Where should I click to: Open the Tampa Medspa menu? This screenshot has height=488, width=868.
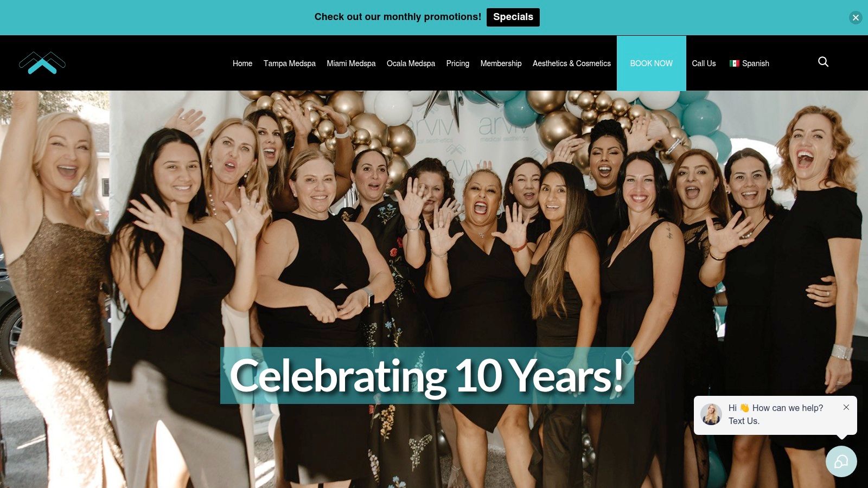pyautogui.click(x=289, y=63)
